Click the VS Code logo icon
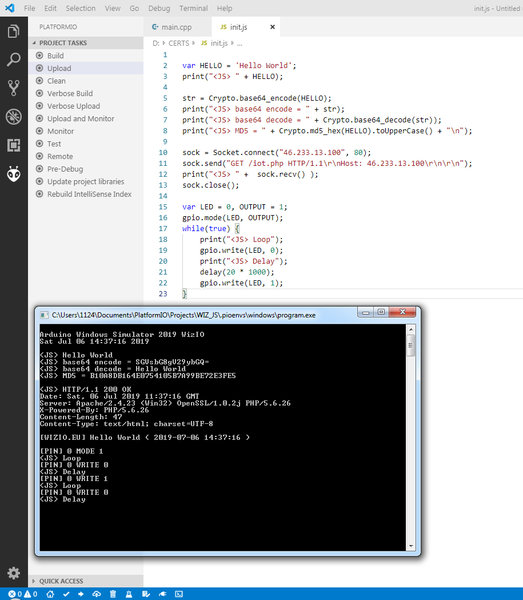The height and width of the screenshot is (600, 523). [10, 8]
